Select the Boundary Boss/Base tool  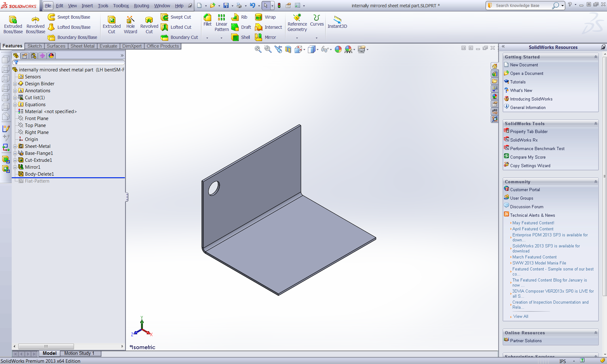pyautogui.click(x=72, y=37)
